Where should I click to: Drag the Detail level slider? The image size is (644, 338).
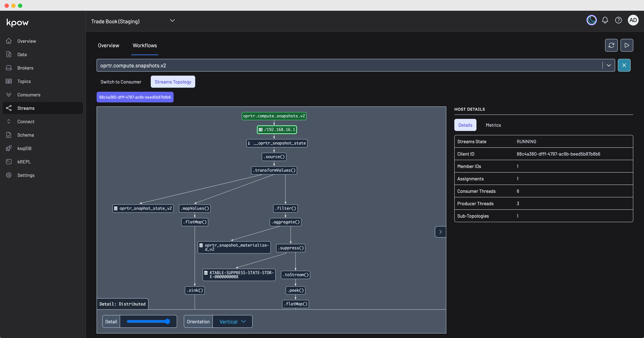[x=167, y=321]
